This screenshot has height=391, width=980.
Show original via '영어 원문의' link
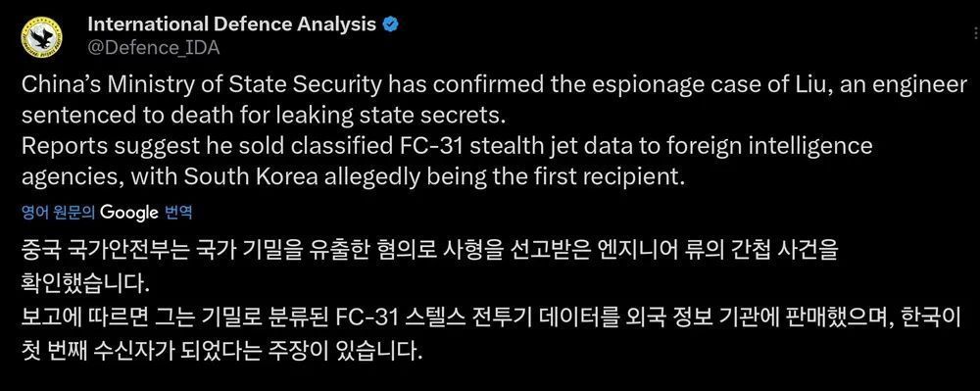pos(58,213)
